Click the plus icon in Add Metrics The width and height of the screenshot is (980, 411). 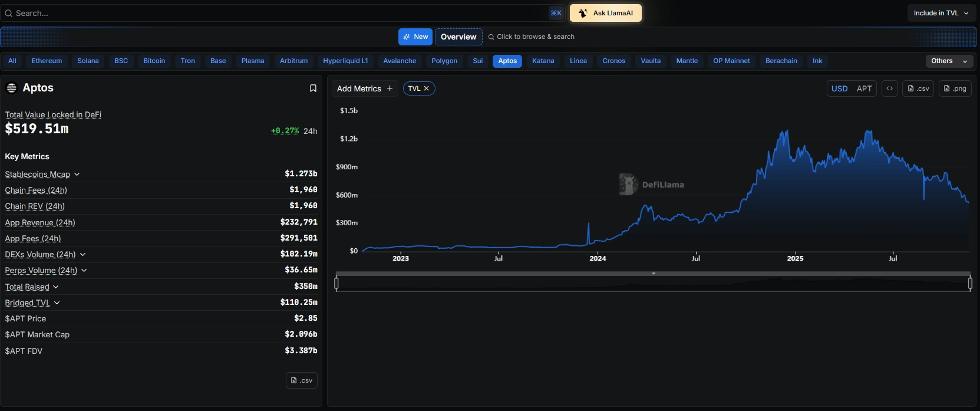click(390, 88)
